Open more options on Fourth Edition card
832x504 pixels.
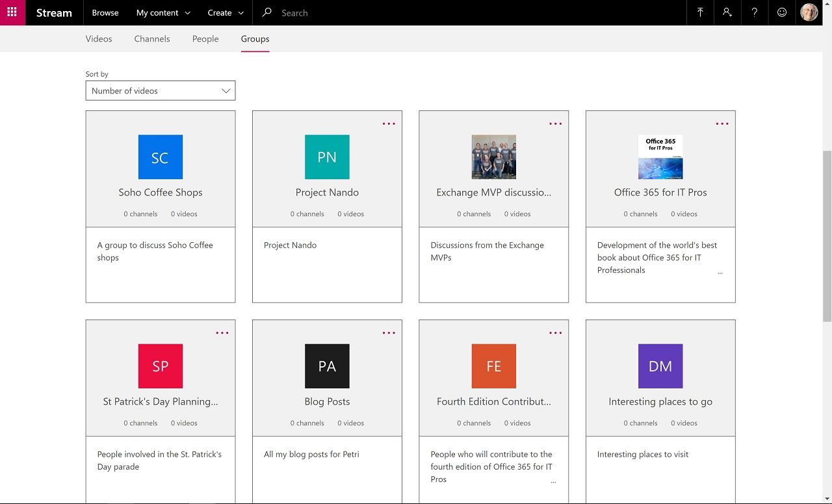pos(555,333)
